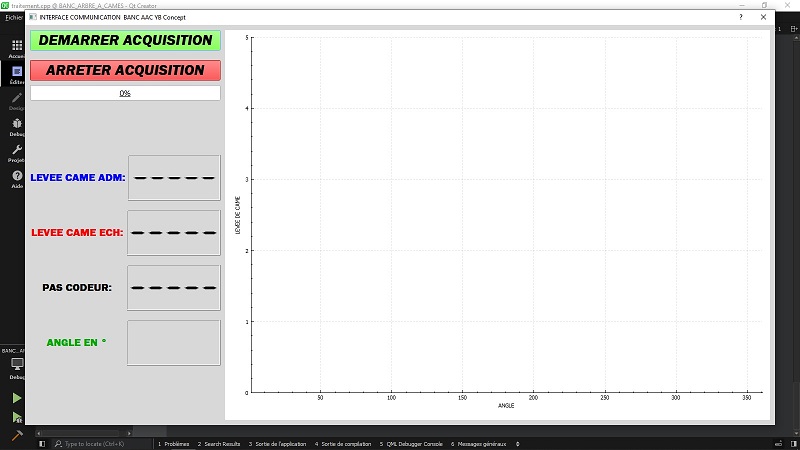The width and height of the screenshot is (800, 450).
Task: Open the Aide help icon
Action: [16, 178]
